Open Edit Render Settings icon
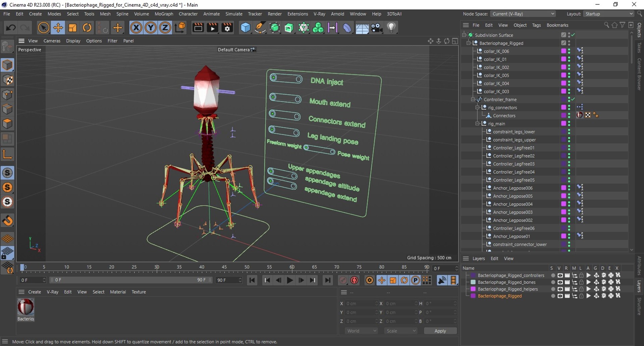Image resolution: width=644 pixels, height=346 pixels. pos(227,27)
